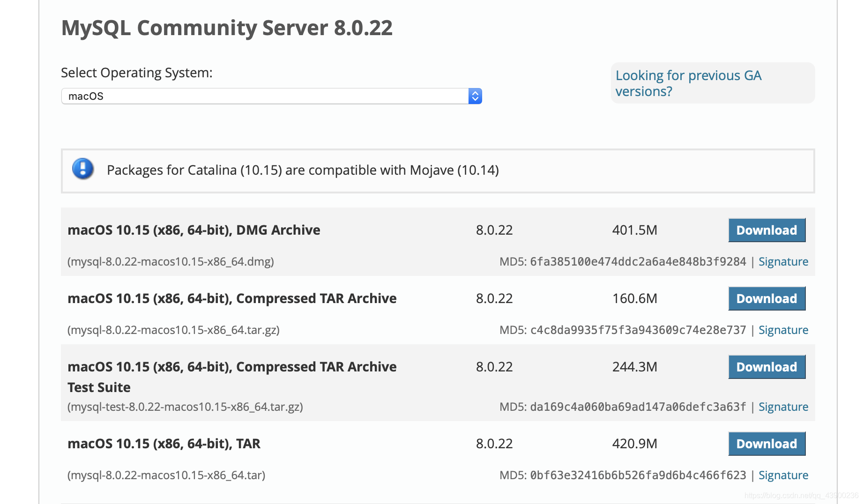Image resolution: width=863 pixels, height=504 pixels.
Task: Click the MD5 hash da169c4a060ba69ad147a06defc3a63f
Action: point(638,407)
